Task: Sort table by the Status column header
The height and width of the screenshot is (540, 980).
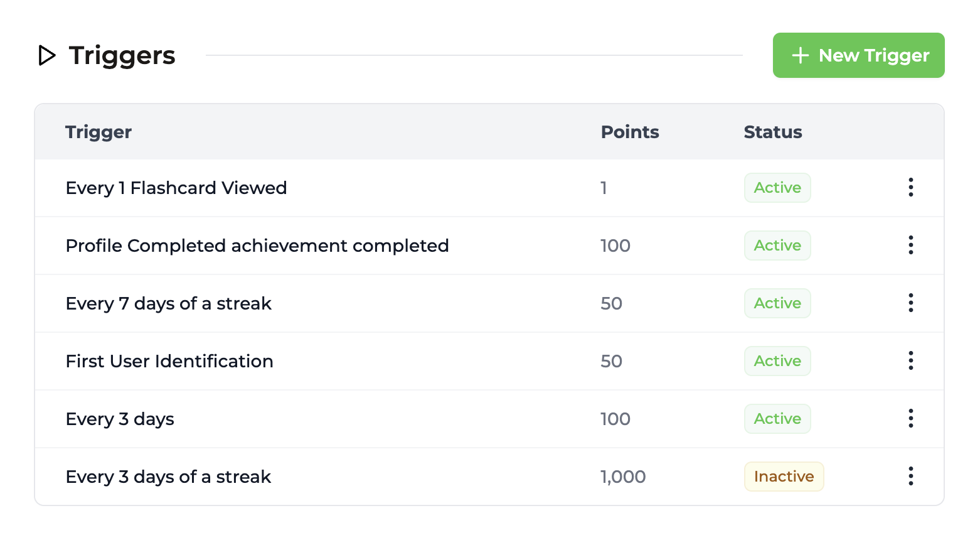Action: click(772, 132)
